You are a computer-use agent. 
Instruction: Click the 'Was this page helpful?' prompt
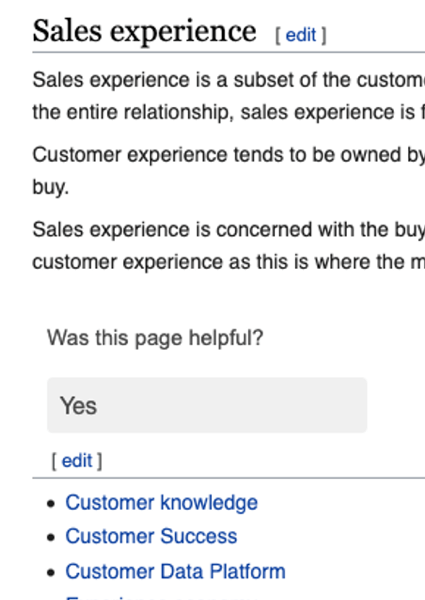coord(155,338)
